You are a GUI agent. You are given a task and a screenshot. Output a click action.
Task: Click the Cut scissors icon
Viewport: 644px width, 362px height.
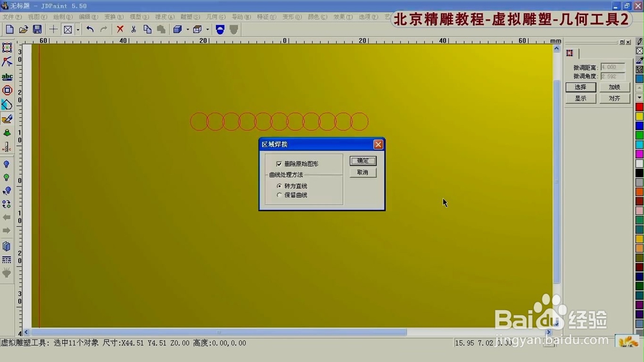[x=133, y=29]
